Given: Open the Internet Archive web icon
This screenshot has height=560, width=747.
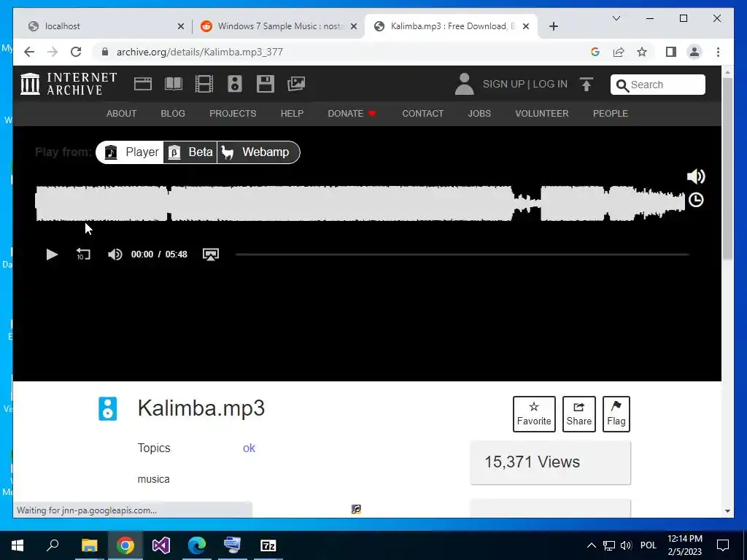Looking at the screenshot, I should pos(142,84).
